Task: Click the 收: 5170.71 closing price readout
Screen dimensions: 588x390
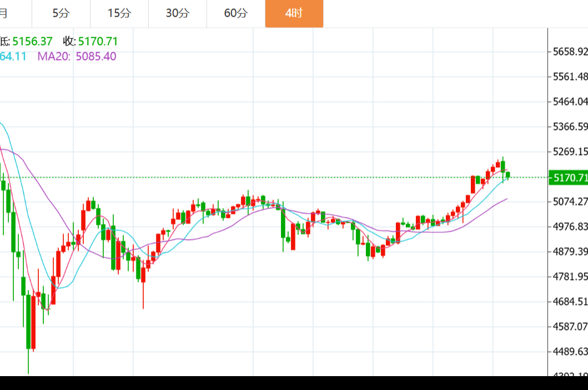Action: tap(91, 41)
